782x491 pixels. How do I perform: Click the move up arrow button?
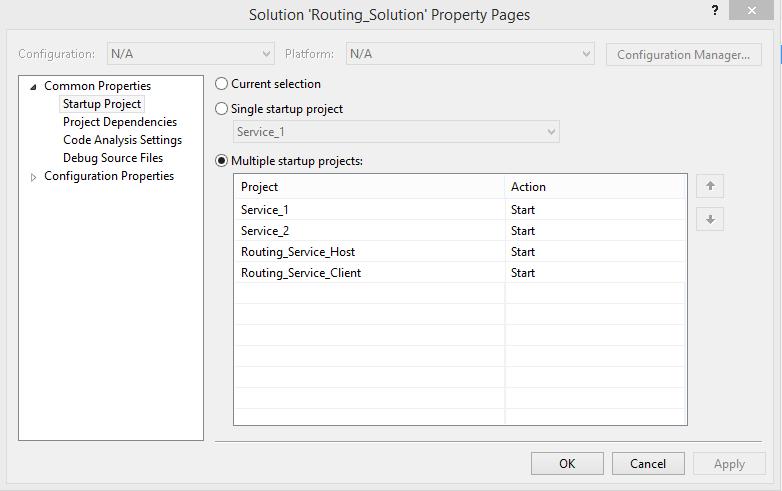pos(710,186)
